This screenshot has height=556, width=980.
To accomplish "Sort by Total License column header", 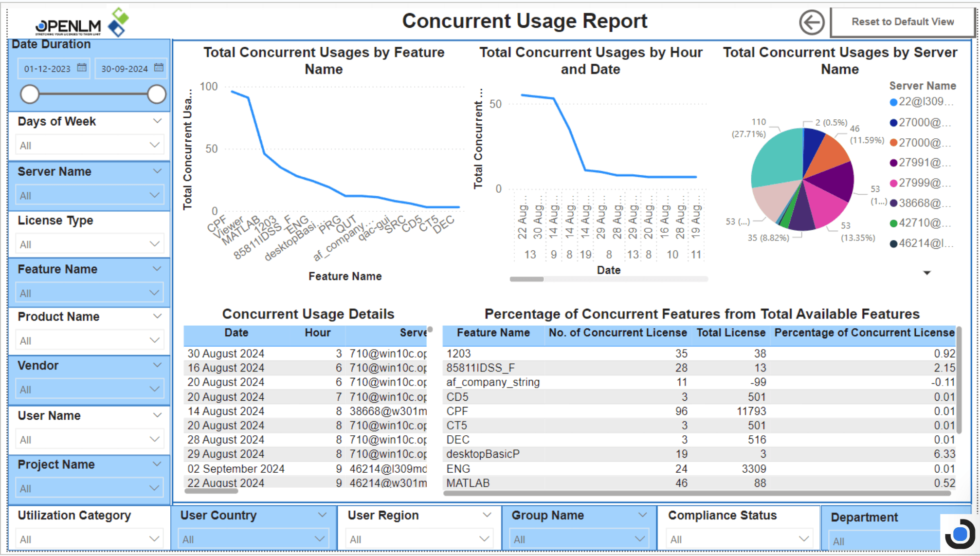I will click(x=731, y=333).
